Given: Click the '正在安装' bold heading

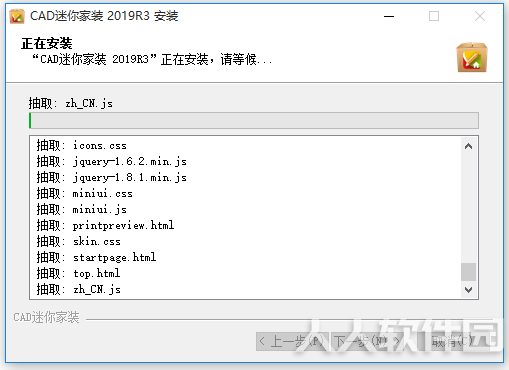Looking at the screenshot, I should [47, 44].
